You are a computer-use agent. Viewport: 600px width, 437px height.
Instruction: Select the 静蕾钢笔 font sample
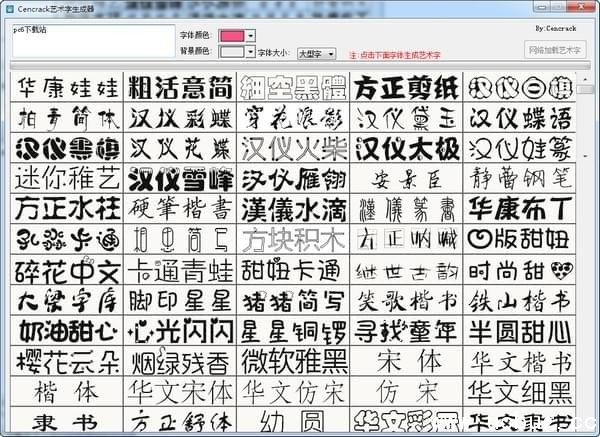click(519, 178)
